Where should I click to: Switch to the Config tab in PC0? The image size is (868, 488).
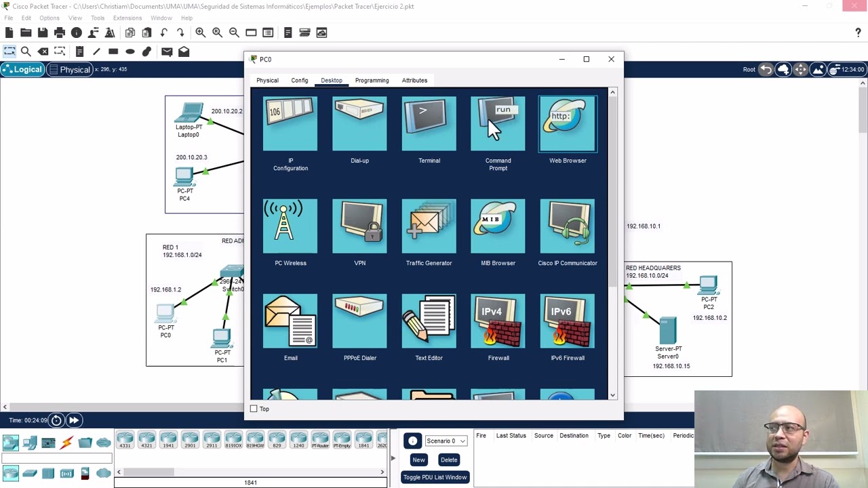[x=300, y=81]
